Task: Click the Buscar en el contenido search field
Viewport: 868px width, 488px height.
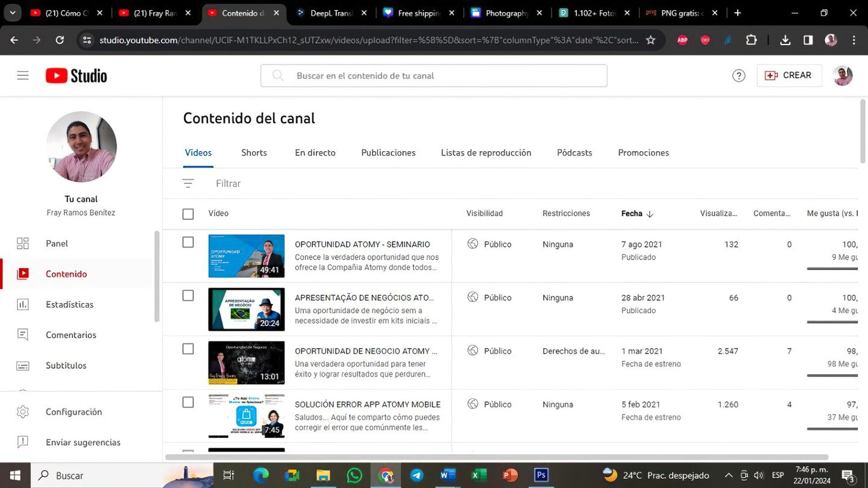Action: tap(433, 75)
